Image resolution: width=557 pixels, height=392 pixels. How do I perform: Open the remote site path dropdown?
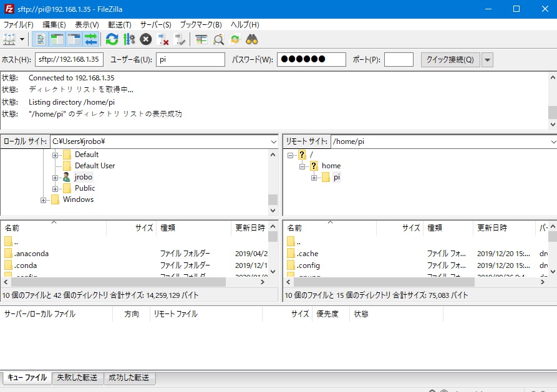(553, 141)
